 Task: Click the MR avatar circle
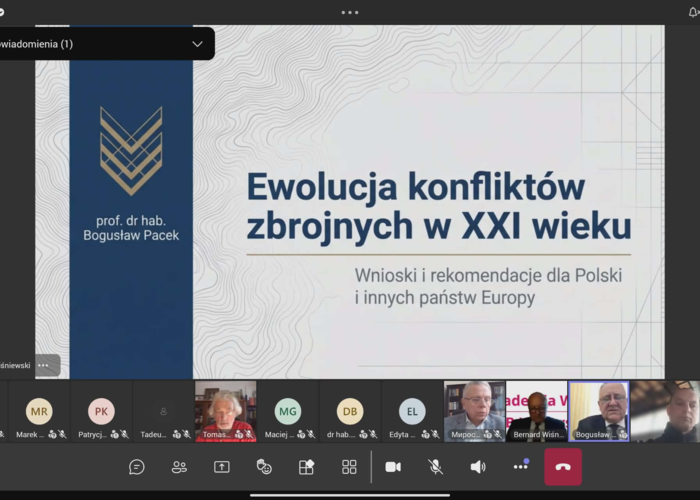(x=39, y=411)
